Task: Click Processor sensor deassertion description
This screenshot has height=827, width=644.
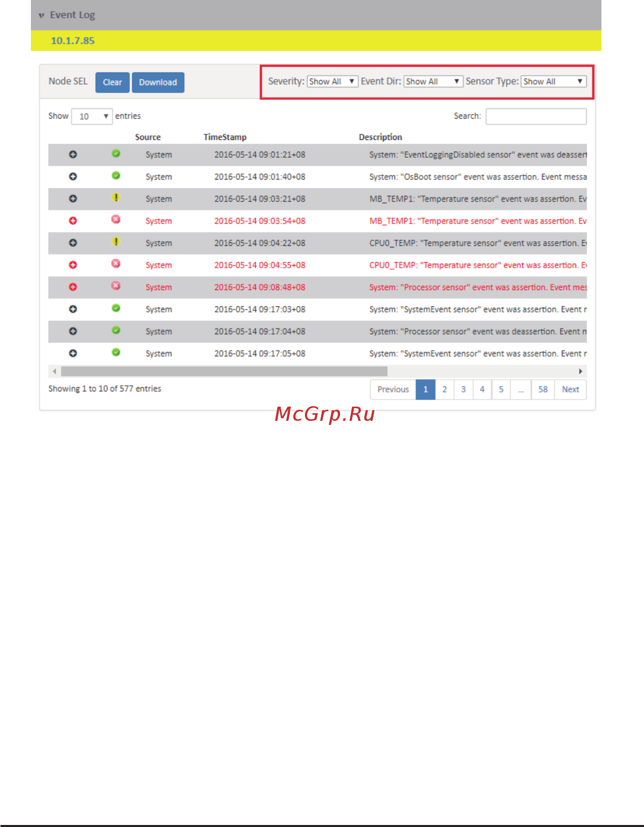Action: tap(478, 331)
